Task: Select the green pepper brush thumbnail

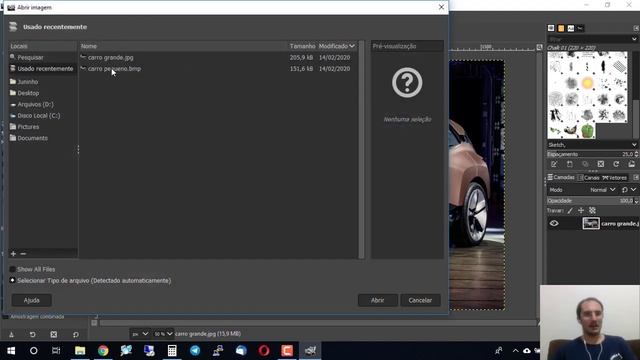Action: 587,131
